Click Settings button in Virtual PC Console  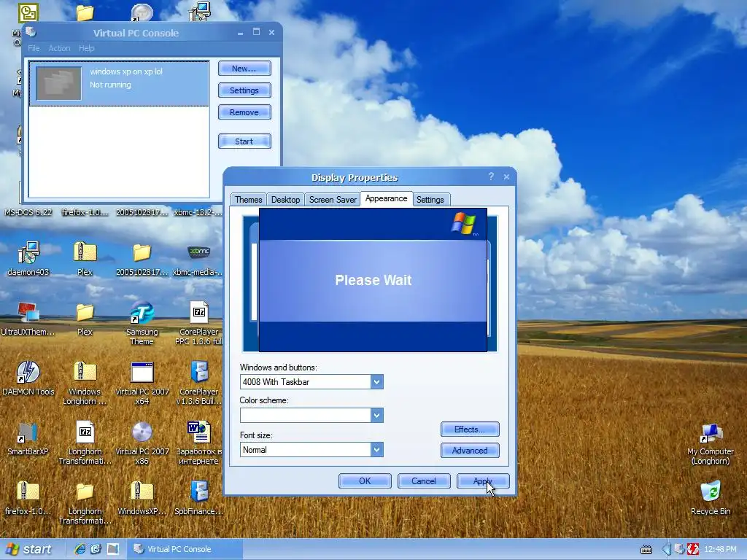pyautogui.click(x=244, y=90)
